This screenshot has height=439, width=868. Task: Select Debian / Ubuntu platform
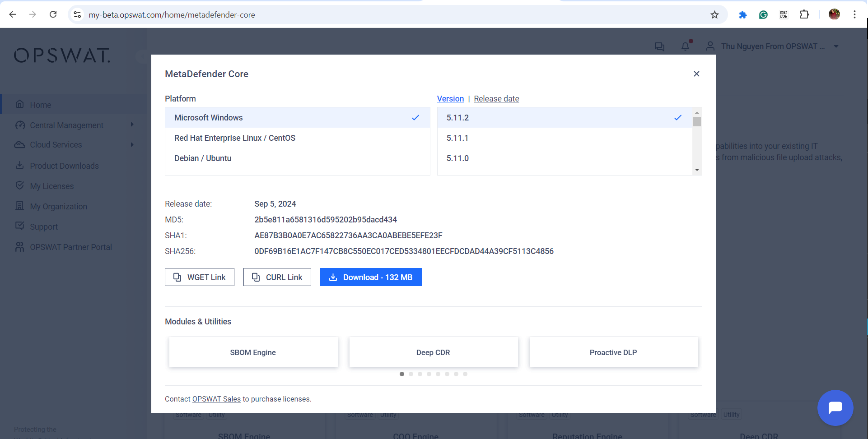tap(298, 158)
